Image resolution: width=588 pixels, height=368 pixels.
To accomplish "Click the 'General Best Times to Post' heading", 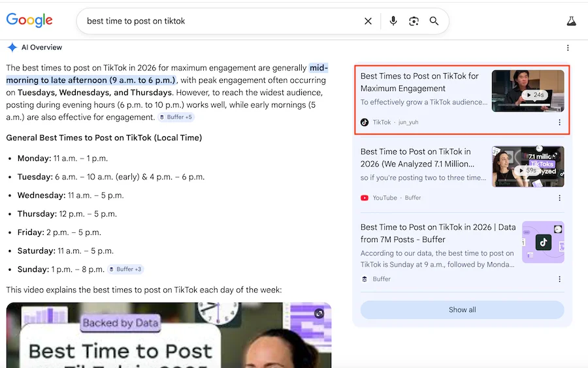I will pyautogui.click(x=104, y=138).
